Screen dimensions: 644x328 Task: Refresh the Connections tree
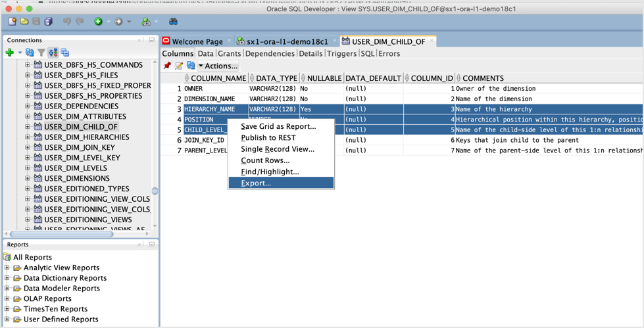click(x=30, y=53)
